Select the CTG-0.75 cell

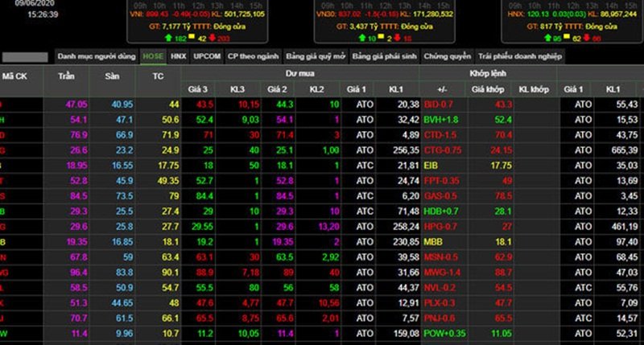(x=443, y=150)
